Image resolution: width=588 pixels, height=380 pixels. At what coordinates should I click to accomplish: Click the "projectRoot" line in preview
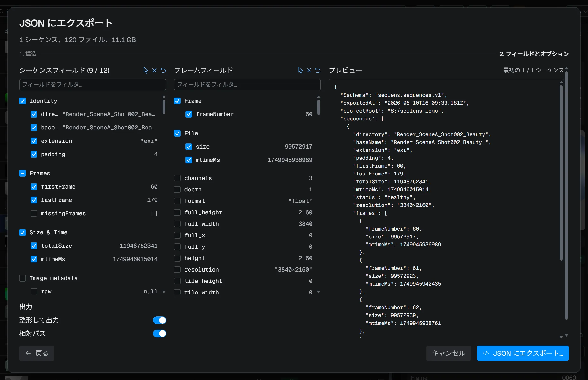click(392, 111)
